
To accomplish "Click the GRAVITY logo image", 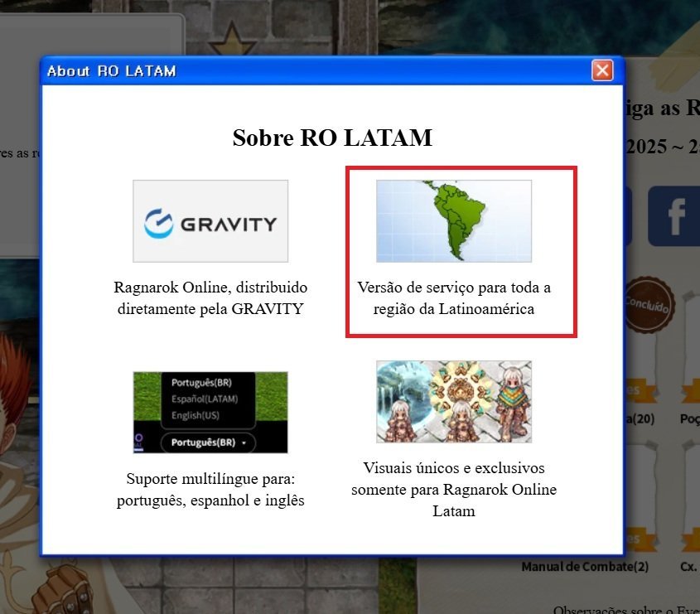I will (210, 221).
